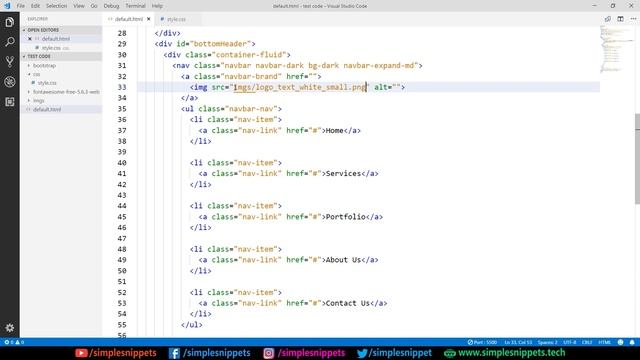
Task: Change the CRLF end of line sequence
Action: coord(587,342)
